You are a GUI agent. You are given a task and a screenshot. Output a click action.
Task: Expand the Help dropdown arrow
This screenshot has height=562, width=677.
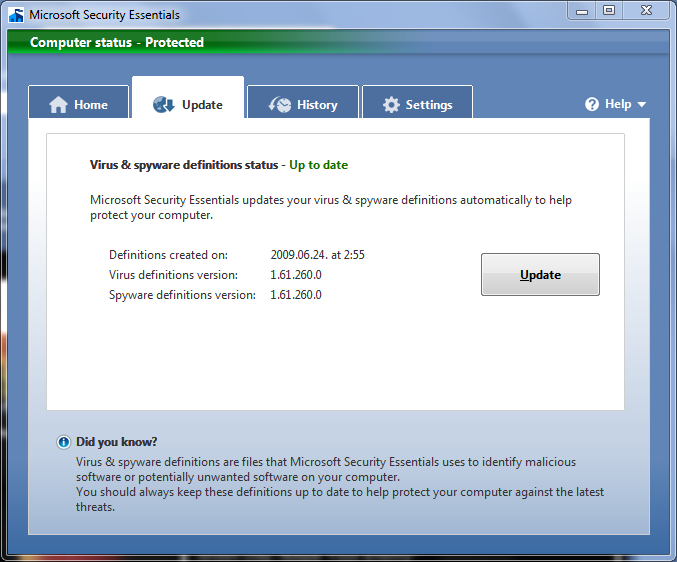click(x=642, y=104)
